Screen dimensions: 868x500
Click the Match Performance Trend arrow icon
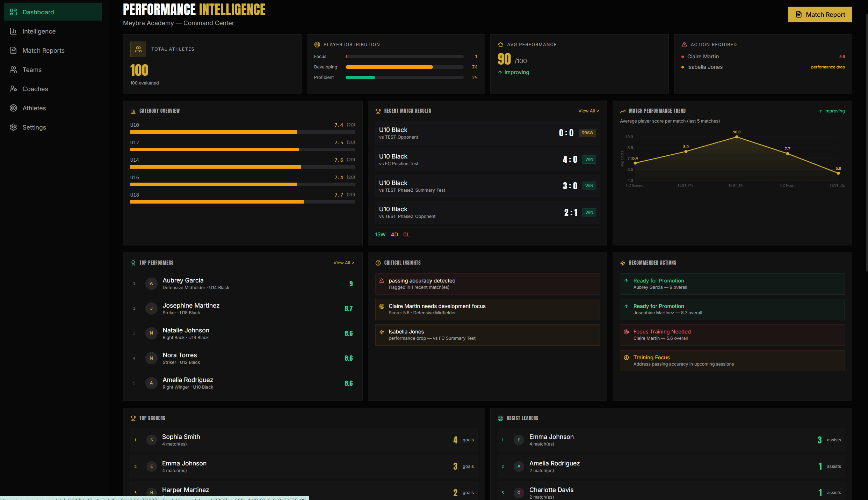[x=623, y=111]
